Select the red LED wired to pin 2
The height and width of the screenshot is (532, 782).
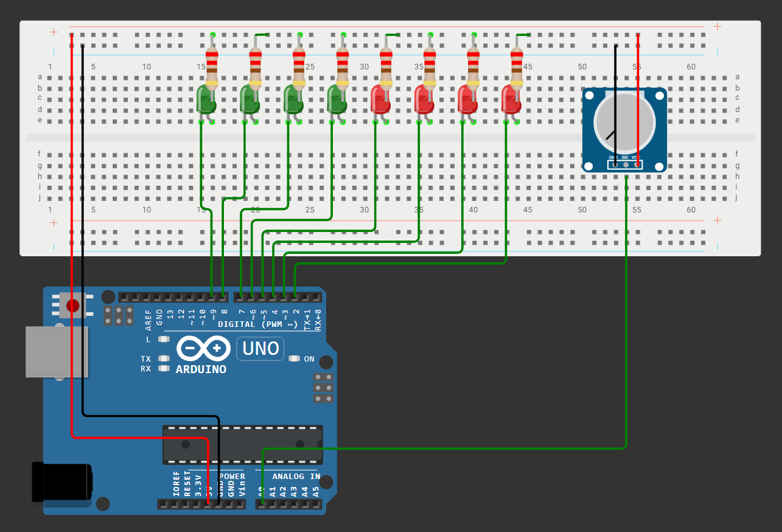512,99
